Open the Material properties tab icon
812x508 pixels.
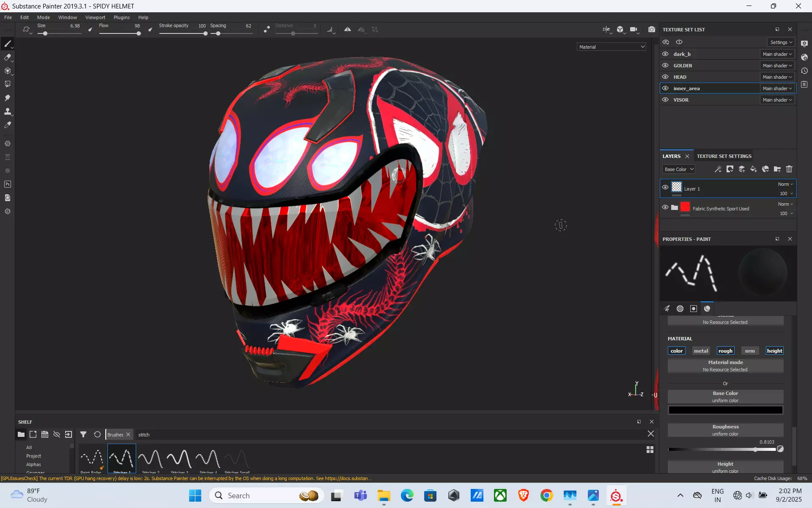(707, 309)
